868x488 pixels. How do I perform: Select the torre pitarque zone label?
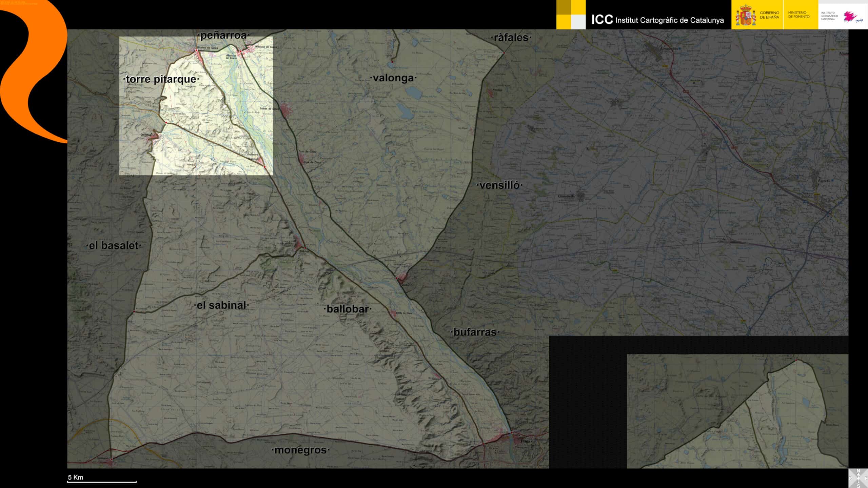(161, 79)
